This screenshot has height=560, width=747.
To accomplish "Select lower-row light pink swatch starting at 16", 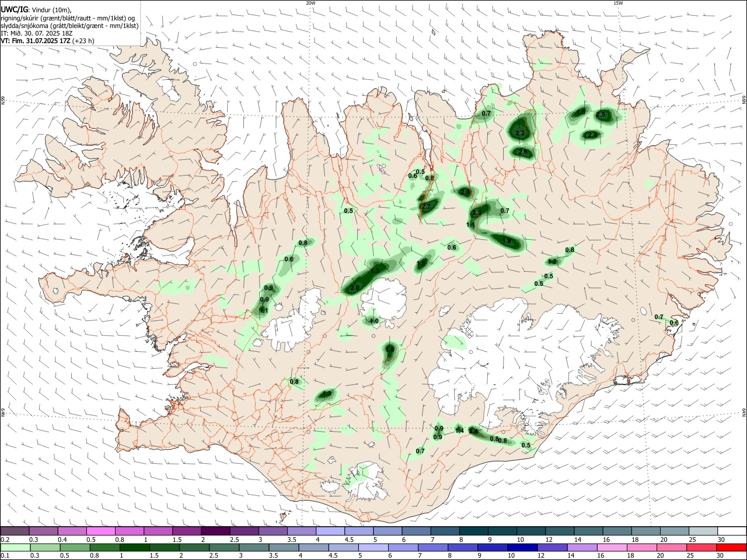I will [x=611, y=547].
